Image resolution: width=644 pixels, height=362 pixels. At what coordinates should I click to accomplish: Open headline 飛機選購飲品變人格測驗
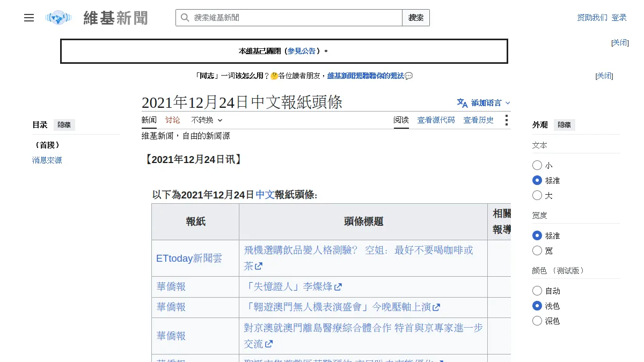pos(358,258)
